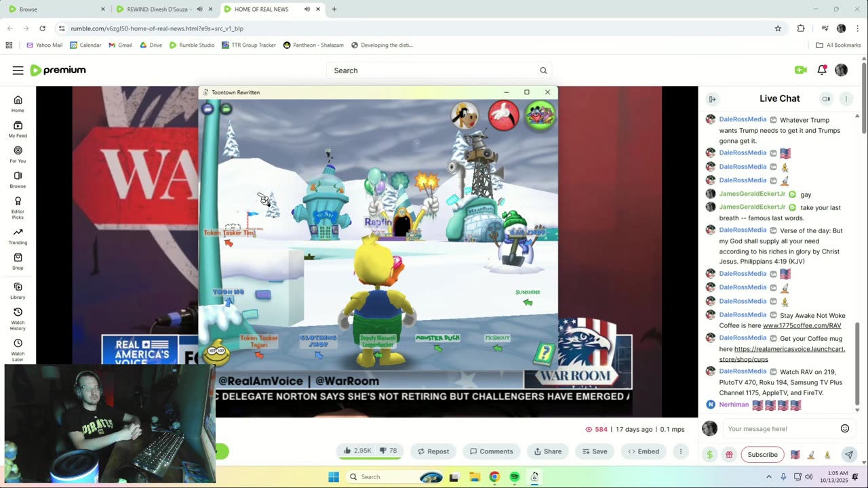Click the JamesGeraldEckertJr username saying gay
Image resolution: width=868 pixels, height=488 pixels.
click(x=752, y=194)
